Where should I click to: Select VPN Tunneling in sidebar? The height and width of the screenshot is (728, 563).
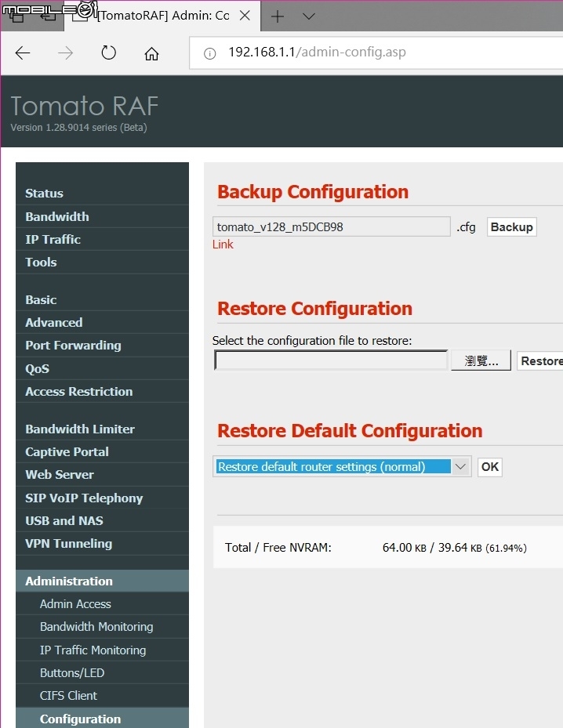point(68,544)
